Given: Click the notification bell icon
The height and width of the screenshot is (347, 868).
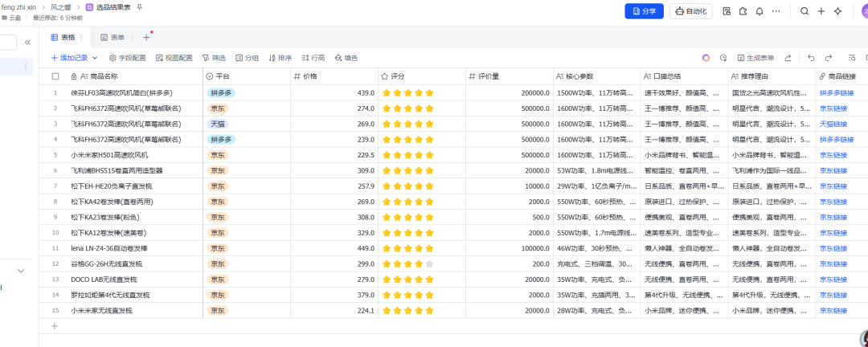Looking at the screenshot, I should [x=759, y=11].
